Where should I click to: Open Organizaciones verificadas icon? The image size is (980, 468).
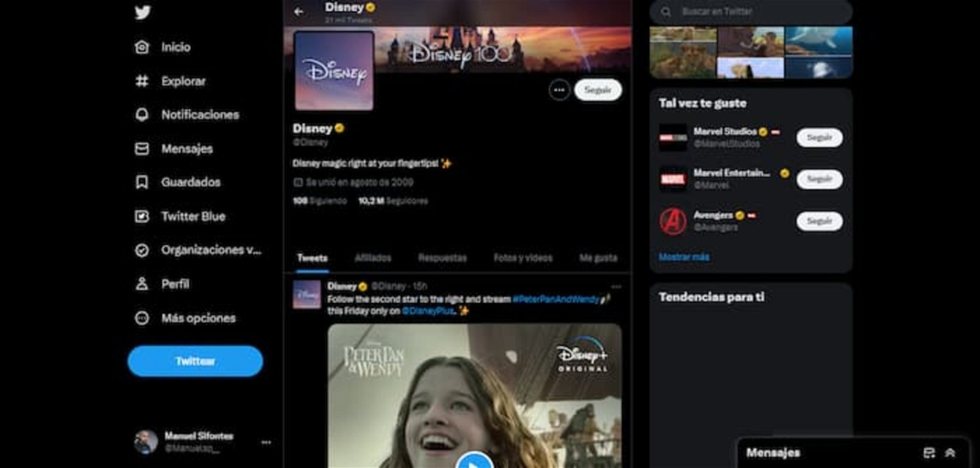[x=141, y=250]
